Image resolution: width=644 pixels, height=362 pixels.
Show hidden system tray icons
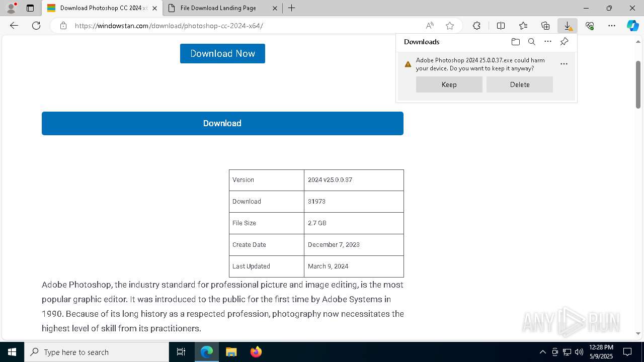pos(542,352)
